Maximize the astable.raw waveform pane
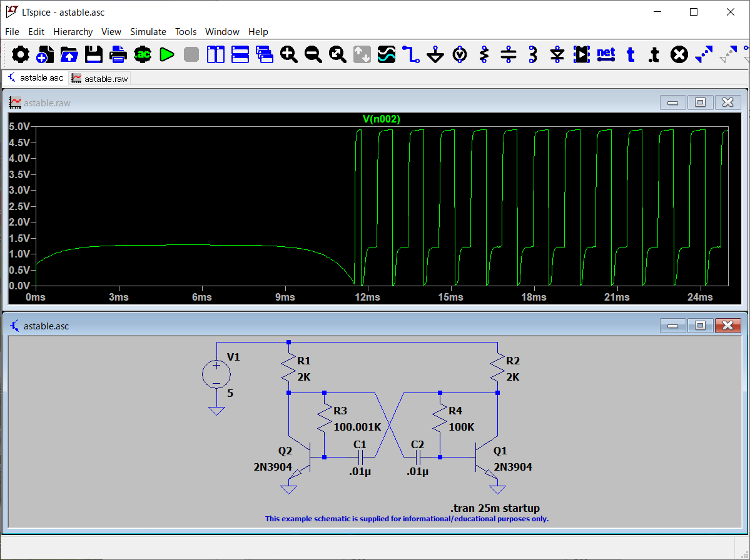This screenshot has height=560, width=750. [x=700, y=102]
